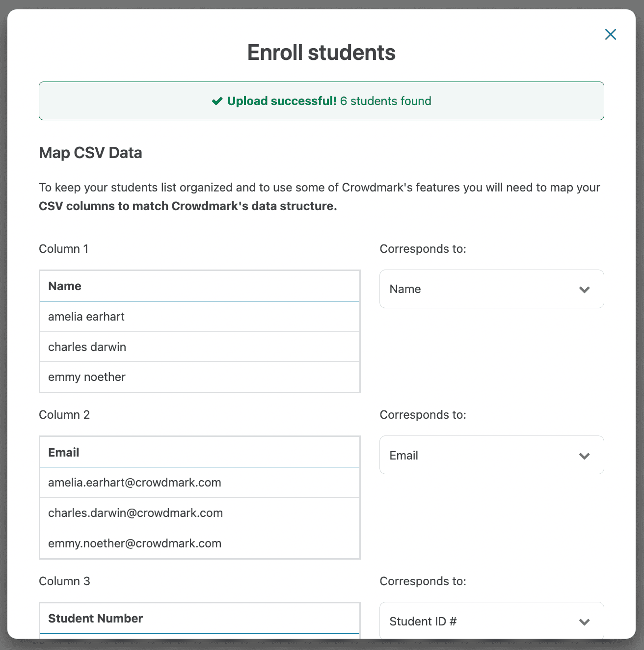Click the green checkmark success icon
The image size is (644, 650).
pos(217,101)
